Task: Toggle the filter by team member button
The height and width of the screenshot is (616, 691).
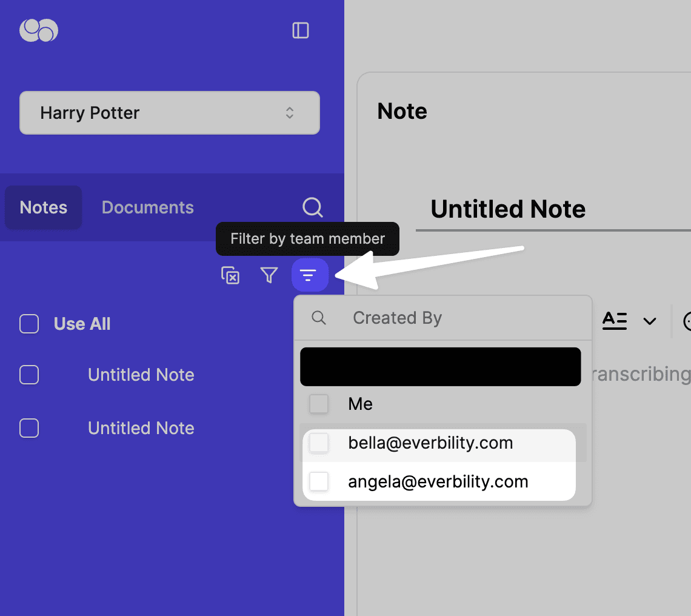Action: pyautogui.click(x=310, y=275)
